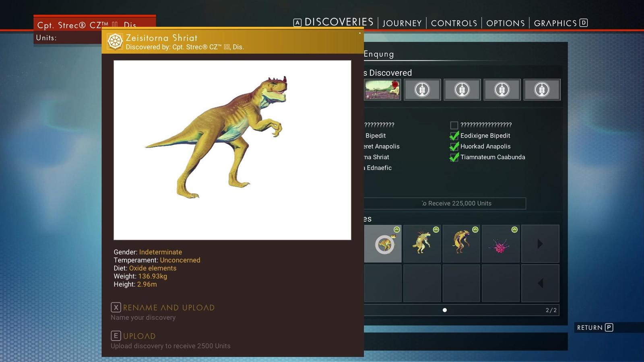The image size is (644, 362).
Task: Switch to the Journey tab
Action: click(402, 23)
